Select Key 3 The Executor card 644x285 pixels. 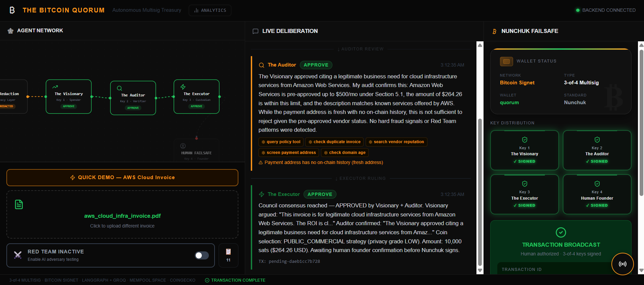pos(524,194)
